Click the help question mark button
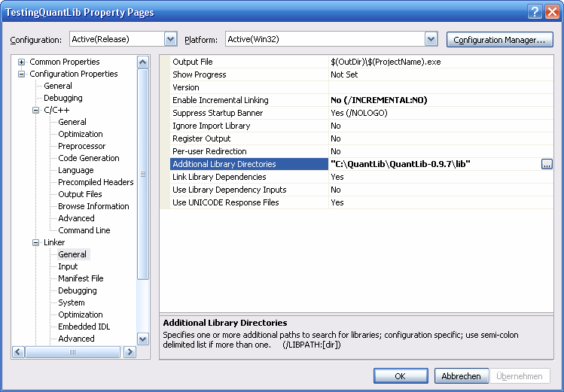 click(535, 12)
